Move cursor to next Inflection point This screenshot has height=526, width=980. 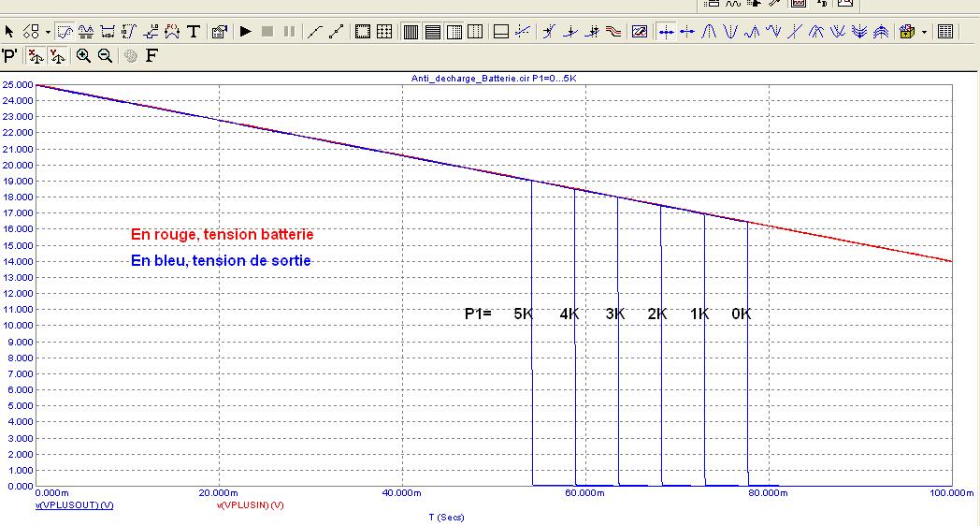click(x=795, y=31)
